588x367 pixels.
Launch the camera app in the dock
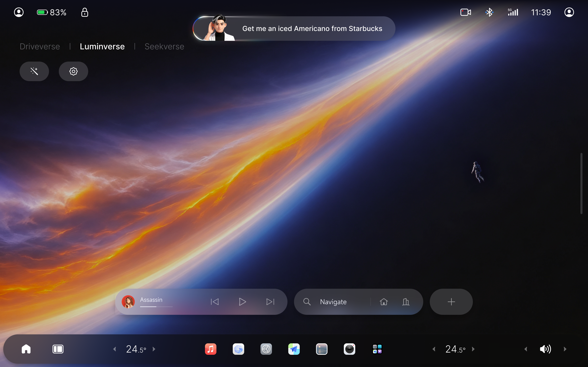pos(349,349)
